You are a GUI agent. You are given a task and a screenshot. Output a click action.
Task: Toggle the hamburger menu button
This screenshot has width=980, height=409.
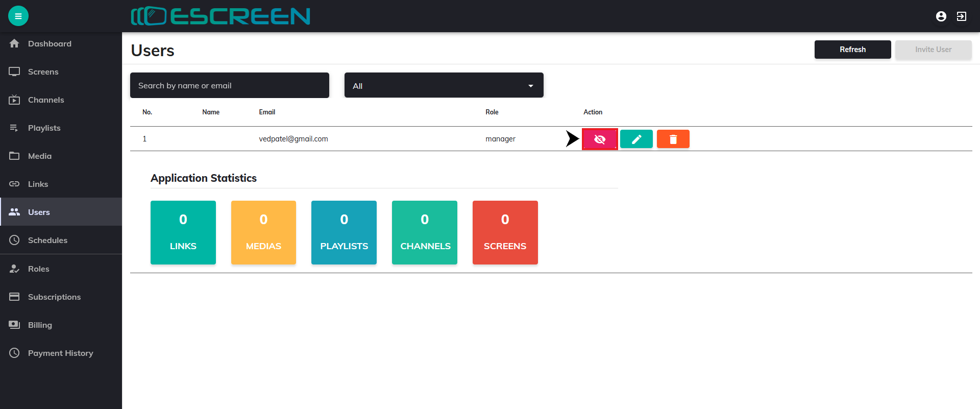click(18, 16)
